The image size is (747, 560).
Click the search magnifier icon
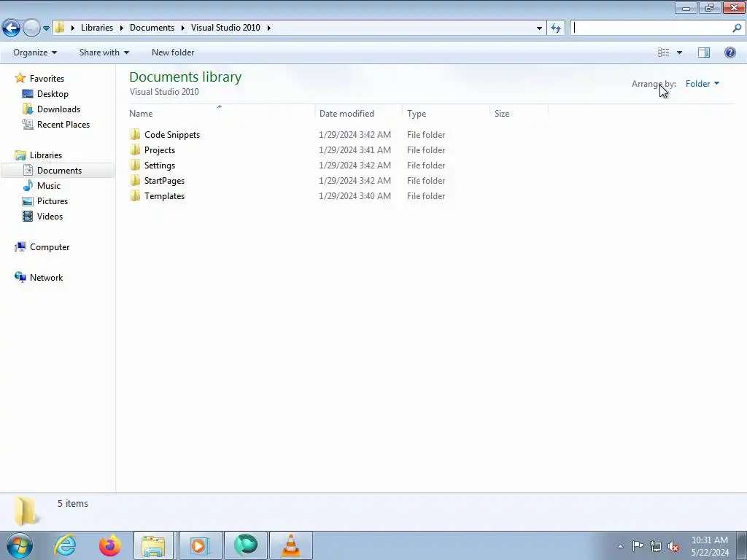737,28
